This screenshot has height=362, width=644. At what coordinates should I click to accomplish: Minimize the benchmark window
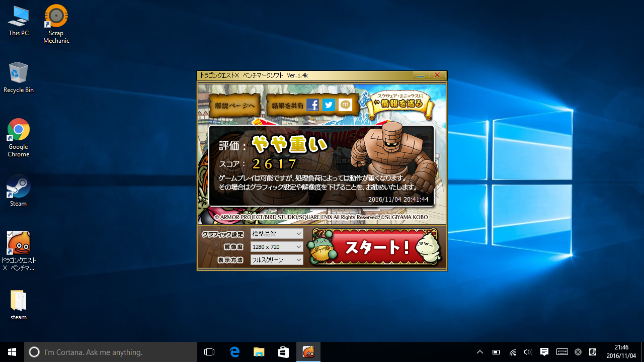tap(421, 75)
